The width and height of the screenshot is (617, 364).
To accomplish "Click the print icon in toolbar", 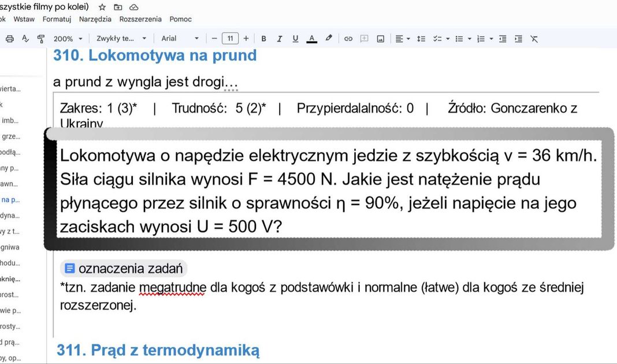I will click(x=9, y=39).
